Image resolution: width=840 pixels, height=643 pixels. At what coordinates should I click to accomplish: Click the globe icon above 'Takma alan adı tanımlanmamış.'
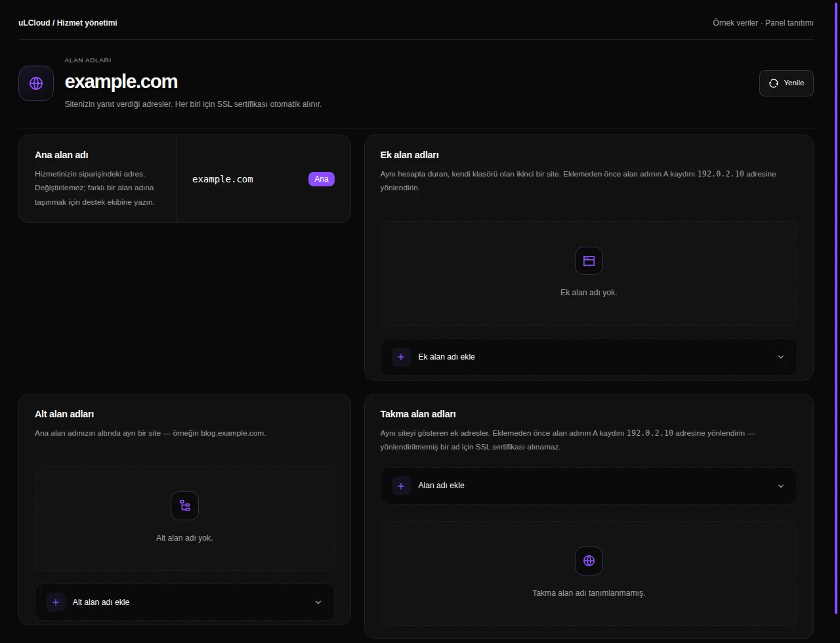point(589,561)
